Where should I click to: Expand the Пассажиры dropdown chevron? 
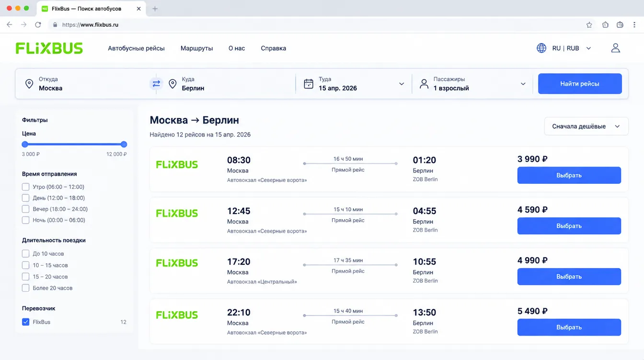coord(523,84)
